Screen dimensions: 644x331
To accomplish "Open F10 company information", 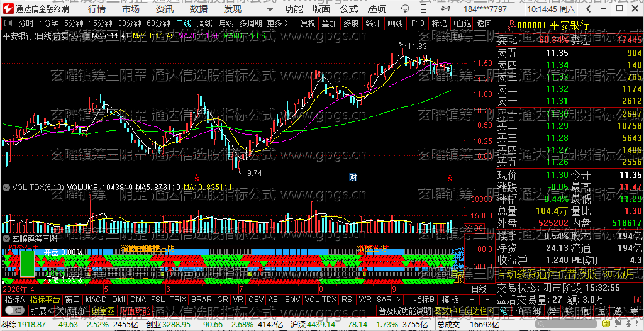I will [418, 23].
